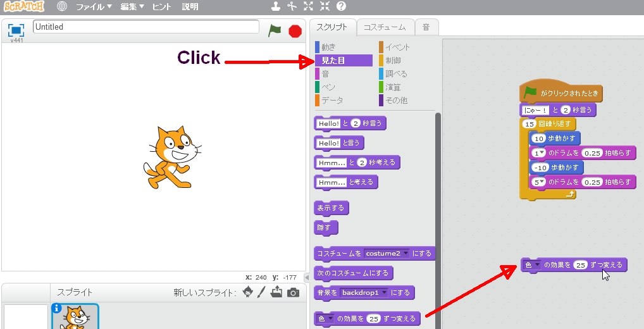Open drum 5 dropdown in script
This screenshot has width=644, height=329.
coord(539,182)
